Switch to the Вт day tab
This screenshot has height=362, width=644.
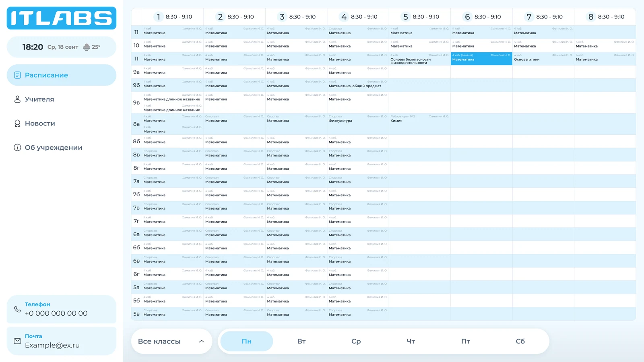click(x=301, y=341)
